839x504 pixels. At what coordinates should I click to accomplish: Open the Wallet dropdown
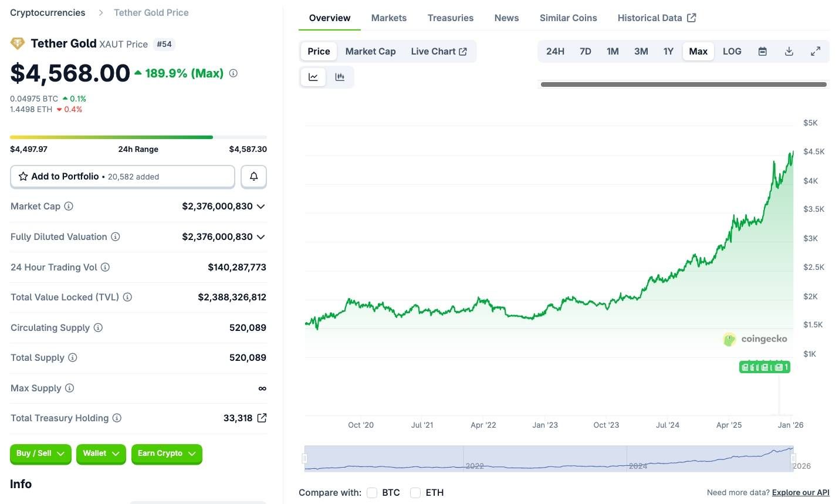[x=100, y=453]
